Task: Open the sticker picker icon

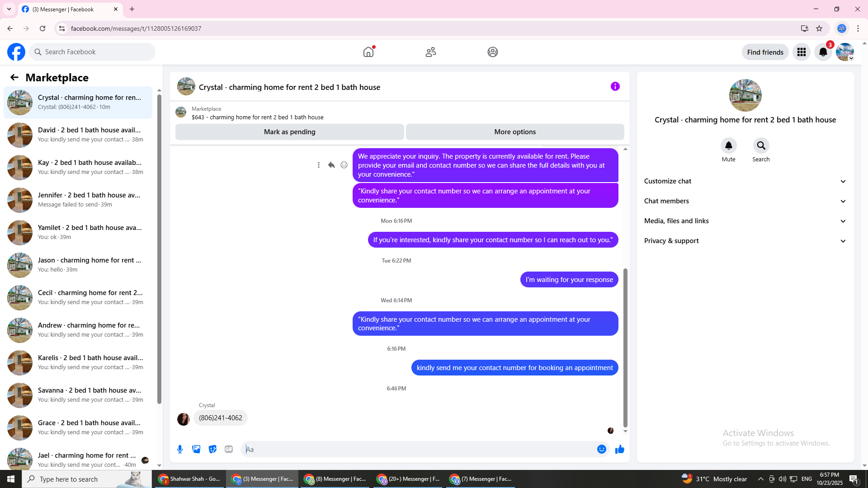Action: click(212, 449)
